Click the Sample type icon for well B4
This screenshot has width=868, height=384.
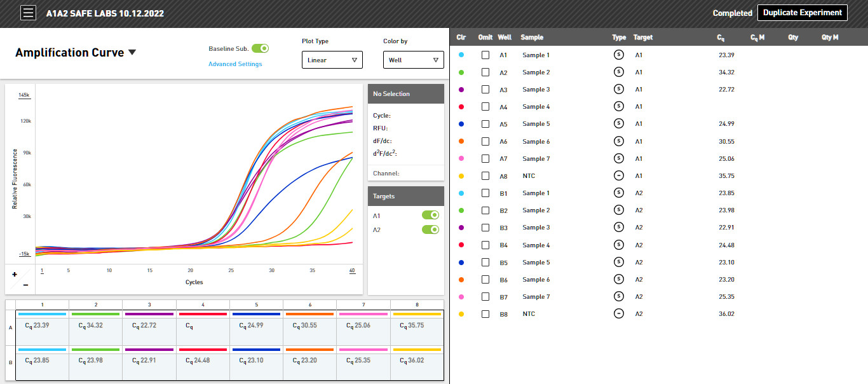coord(618,244)
